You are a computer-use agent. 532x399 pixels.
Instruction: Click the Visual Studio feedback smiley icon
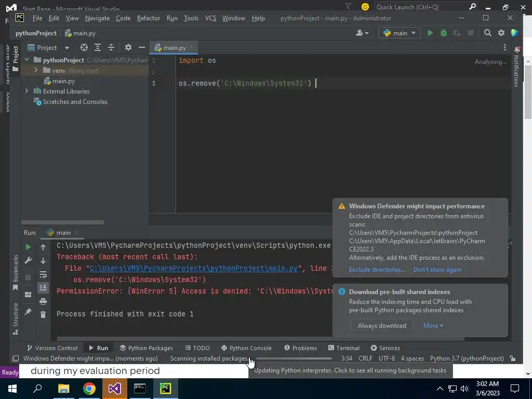pos(365,7)
